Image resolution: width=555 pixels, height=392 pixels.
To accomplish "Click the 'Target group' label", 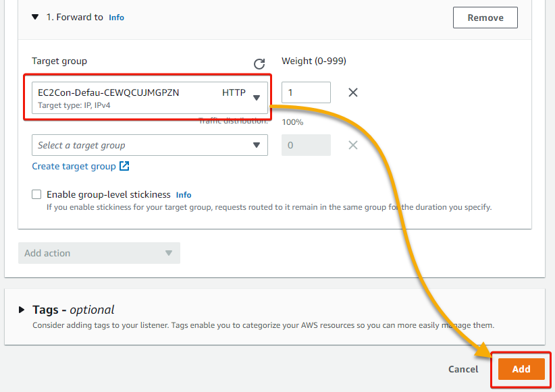I will click(x=59, y=61).
